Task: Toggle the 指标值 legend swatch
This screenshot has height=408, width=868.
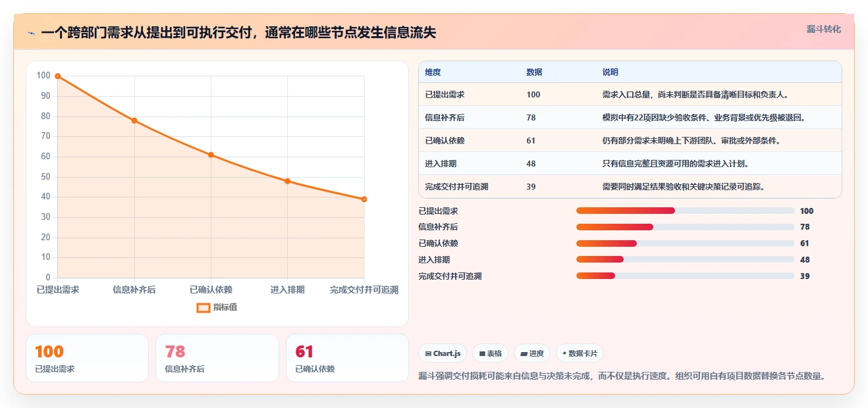Action: (x=203, y=307)
